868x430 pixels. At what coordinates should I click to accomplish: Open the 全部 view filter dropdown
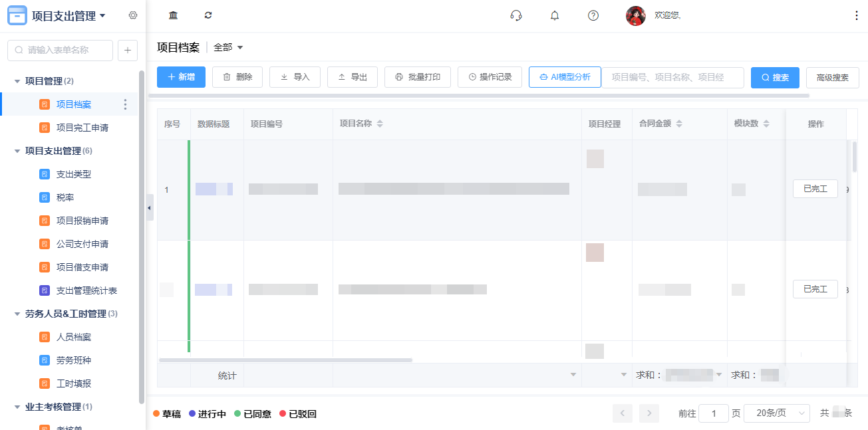click(228, 48)
